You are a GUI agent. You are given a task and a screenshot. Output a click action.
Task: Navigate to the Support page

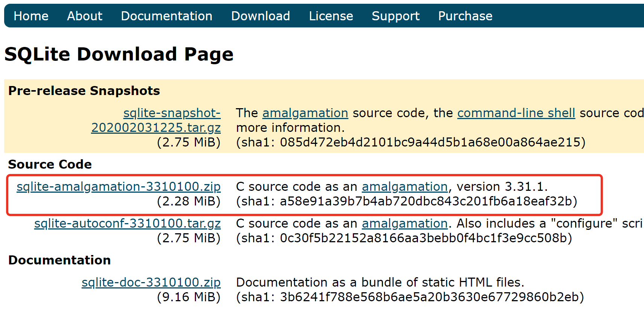(396, 16)
